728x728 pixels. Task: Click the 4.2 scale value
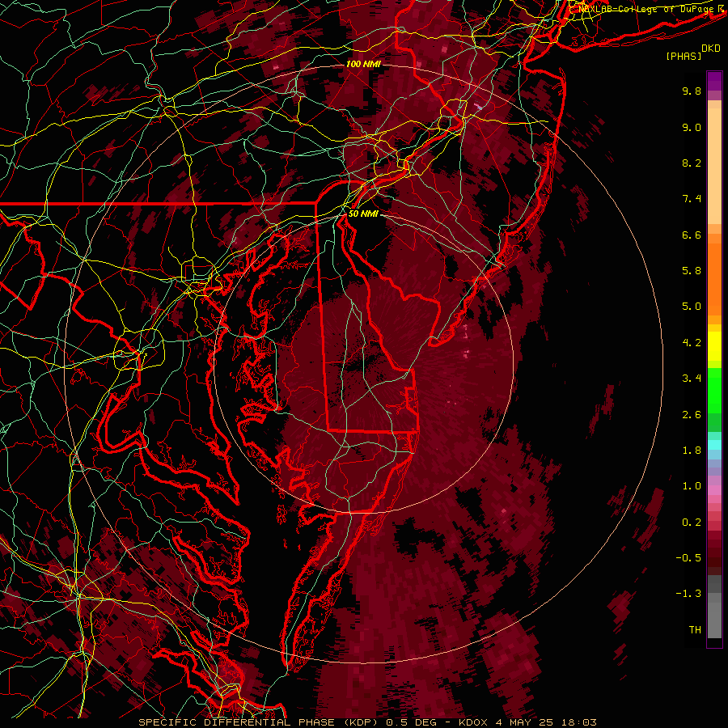tap(692, 343)
